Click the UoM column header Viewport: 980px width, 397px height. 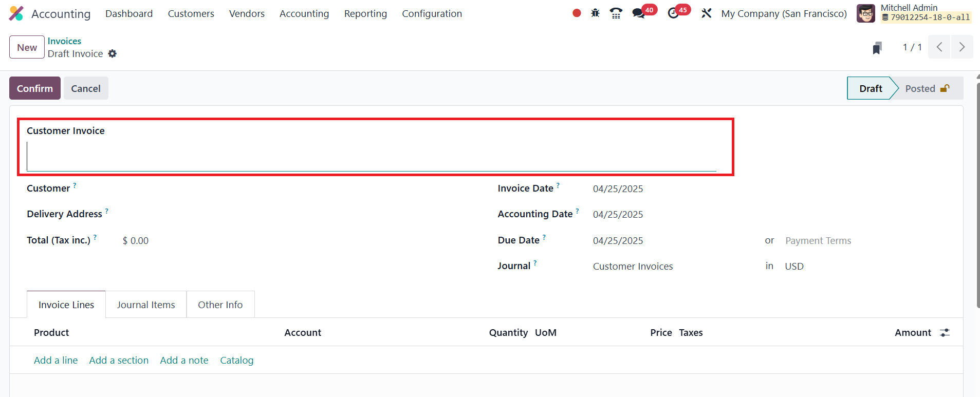coord(546,333)
